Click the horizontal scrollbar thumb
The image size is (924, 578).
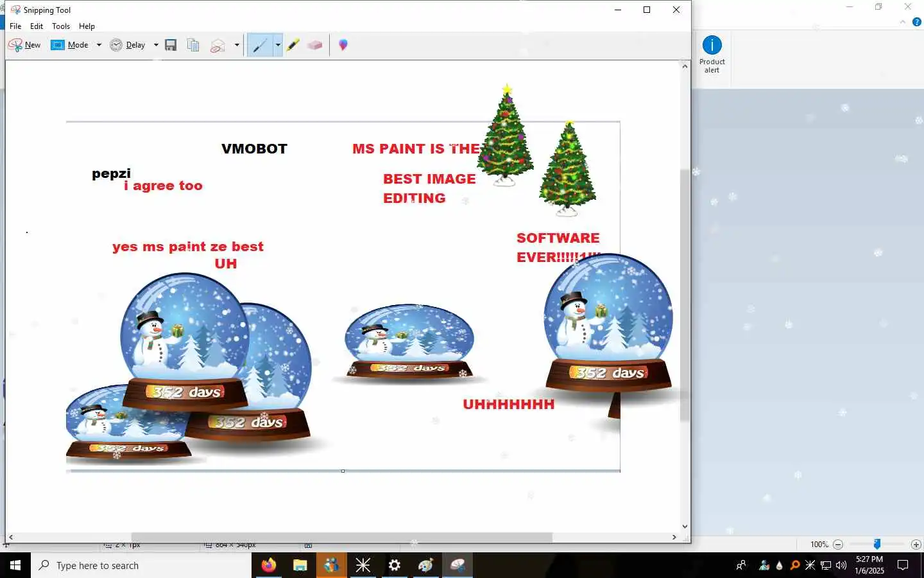pyautogui.click(x=342, y=537)
